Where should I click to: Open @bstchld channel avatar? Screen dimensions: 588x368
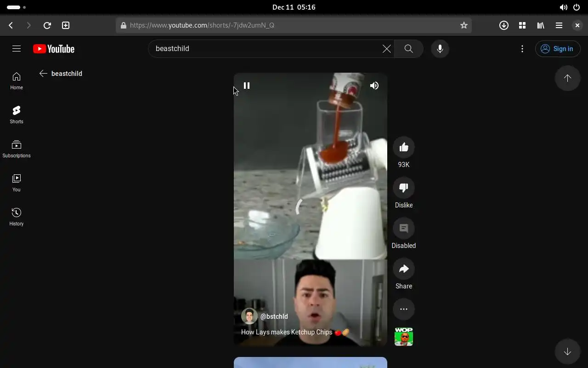[249, 316]
